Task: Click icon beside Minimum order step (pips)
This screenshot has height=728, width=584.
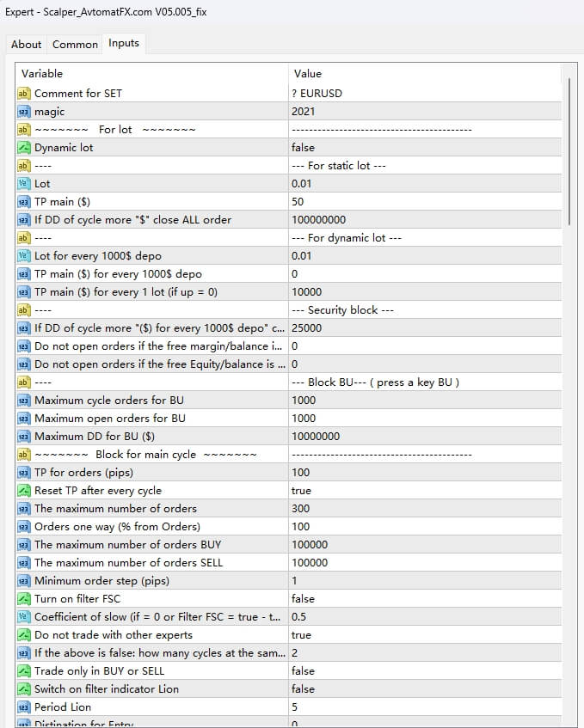Action: (23, 581)
